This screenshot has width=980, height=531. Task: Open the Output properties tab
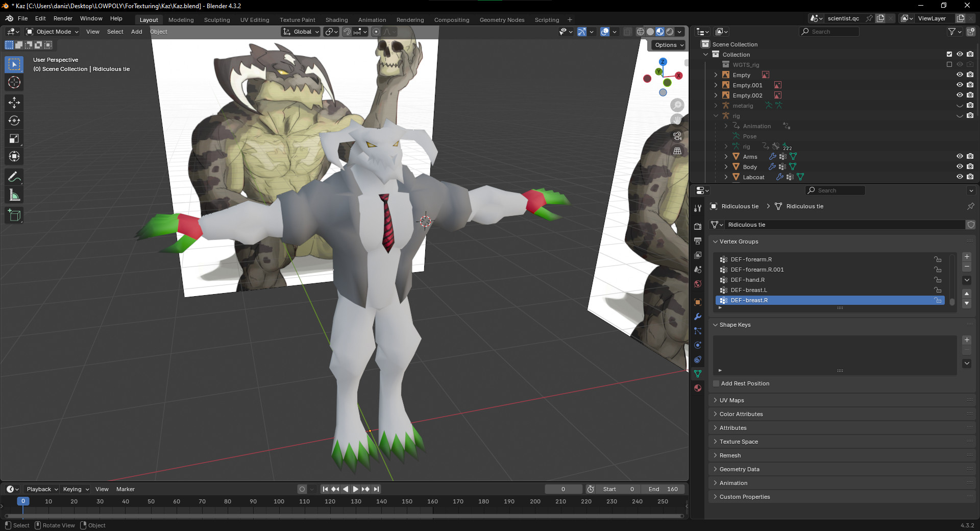click(x=698, y=240)
